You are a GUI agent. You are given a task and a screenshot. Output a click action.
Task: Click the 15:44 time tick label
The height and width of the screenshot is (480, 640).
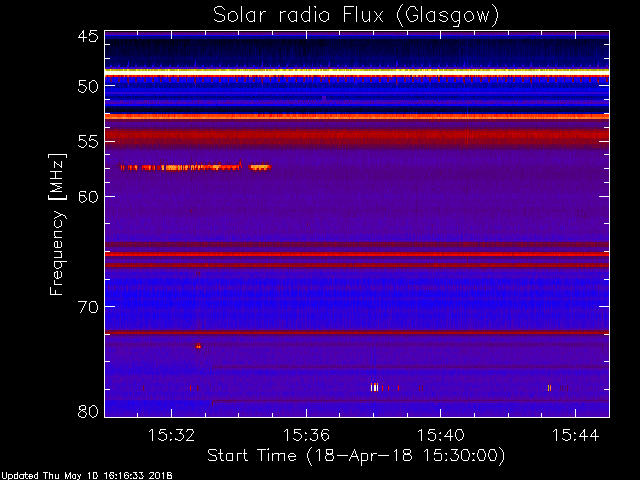(x=576, y=436)
